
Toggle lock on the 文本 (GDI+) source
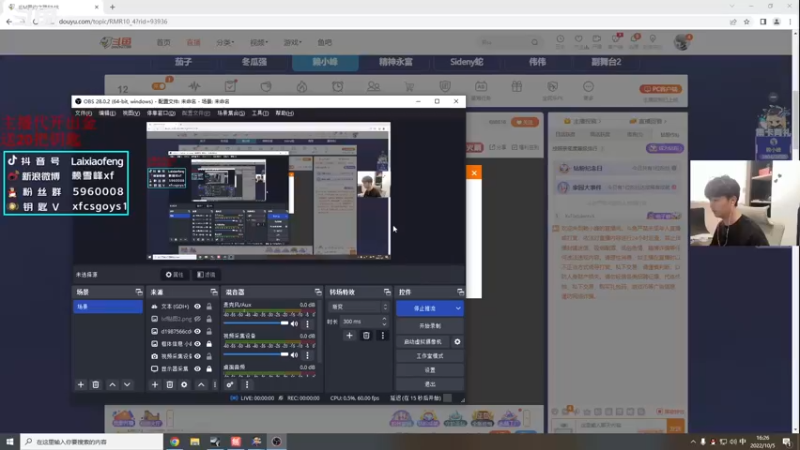point(209,307)
